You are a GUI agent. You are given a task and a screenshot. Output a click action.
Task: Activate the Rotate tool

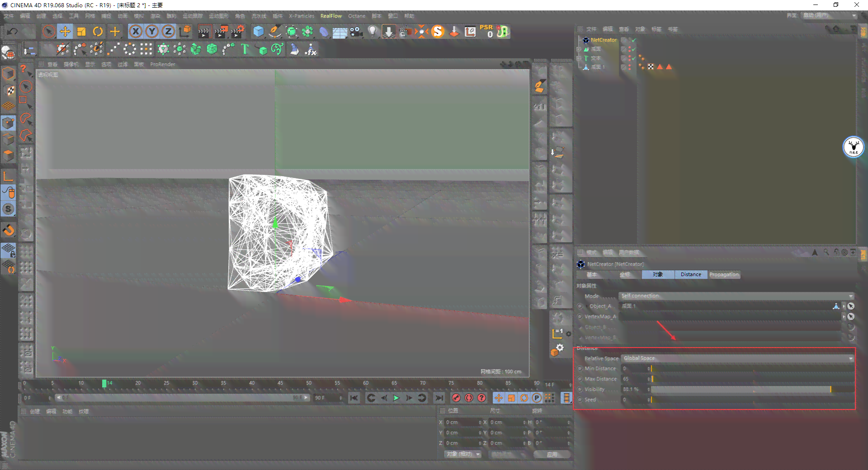point(98,31)
